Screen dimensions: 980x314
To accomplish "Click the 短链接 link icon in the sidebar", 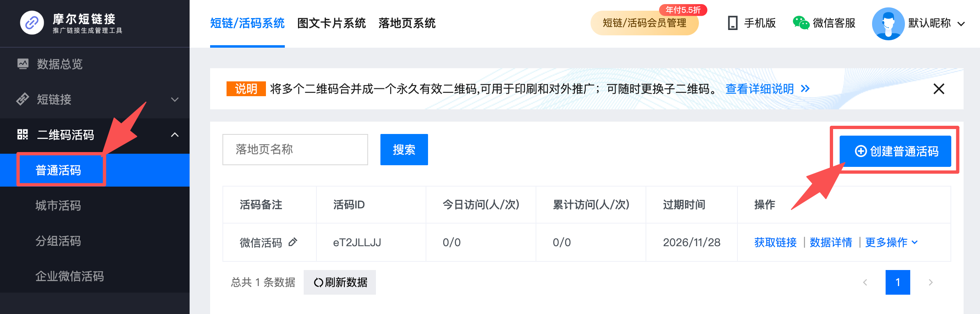I will point(23,99).
